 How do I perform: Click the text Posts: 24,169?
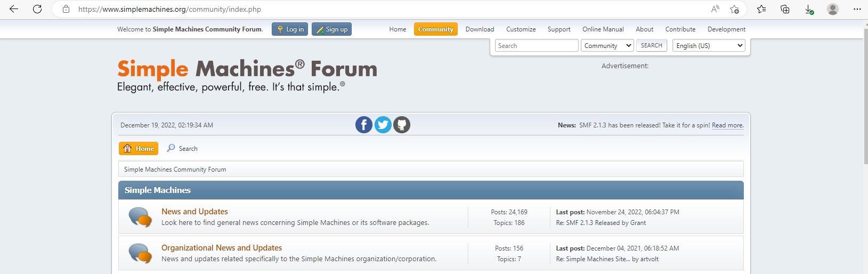tap(509, 212)
